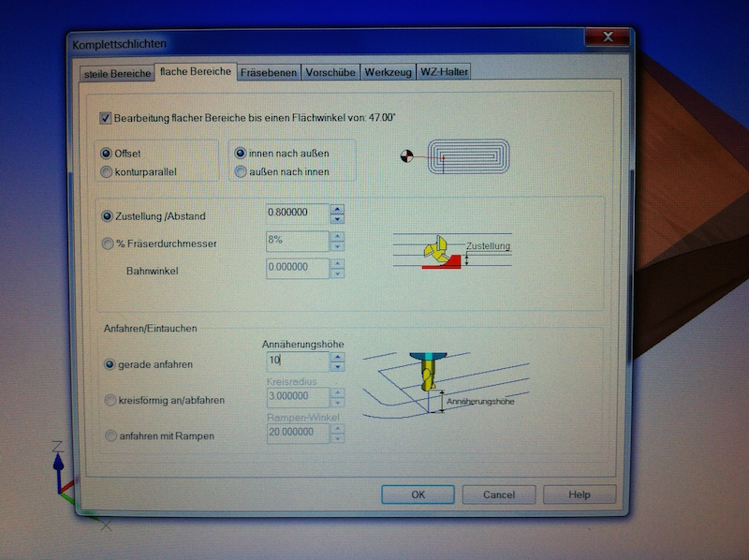
Task: Click the Zustellung cutter illustration
Action: pos(452,252)
